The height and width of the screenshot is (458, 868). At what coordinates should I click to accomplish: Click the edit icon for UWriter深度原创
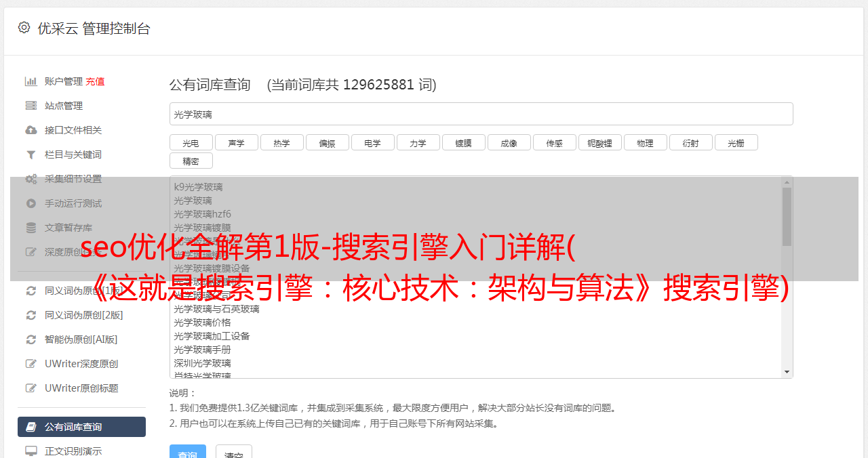31,364
